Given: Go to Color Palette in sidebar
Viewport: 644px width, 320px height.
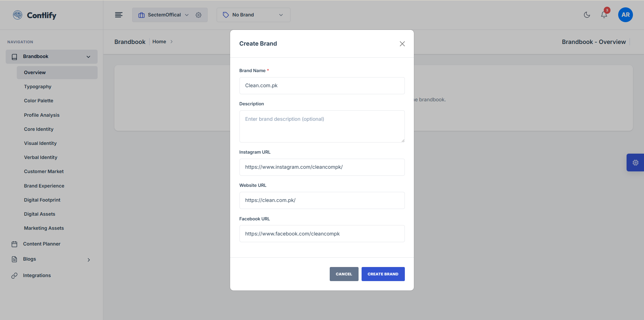Looking at the screenshot, I should click(39, 101).
